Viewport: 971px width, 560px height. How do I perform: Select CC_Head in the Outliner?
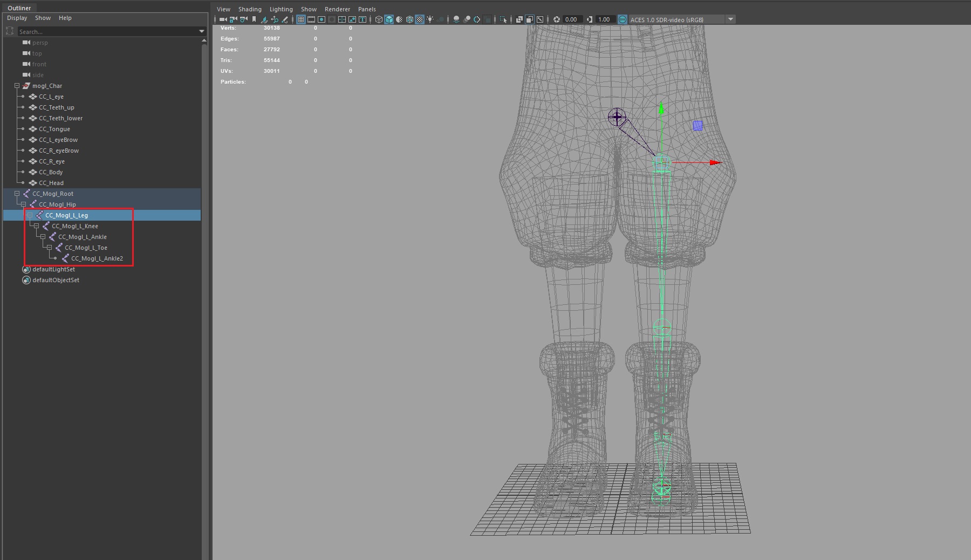coord(51,183)
